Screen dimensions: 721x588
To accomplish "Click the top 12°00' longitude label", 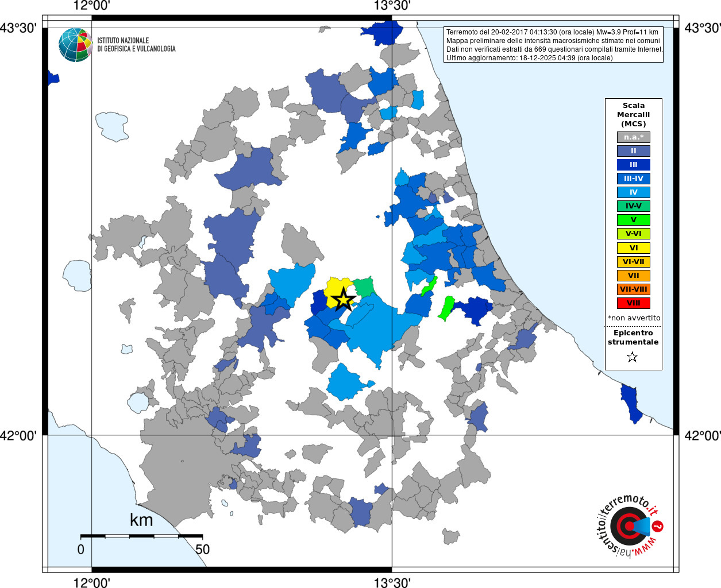I will click(92, 6).
